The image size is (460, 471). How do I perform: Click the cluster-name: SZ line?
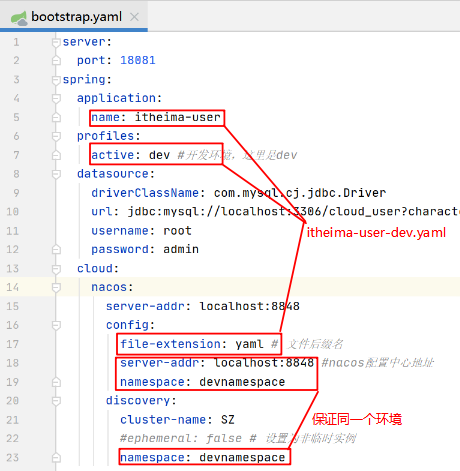tap(177, 420)
